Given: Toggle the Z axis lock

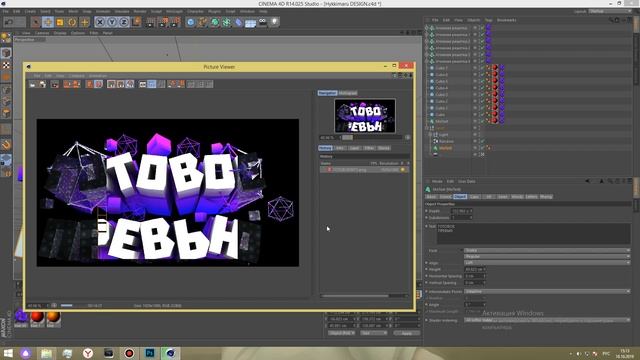Looking at the screenshot, I should [124, 22].
